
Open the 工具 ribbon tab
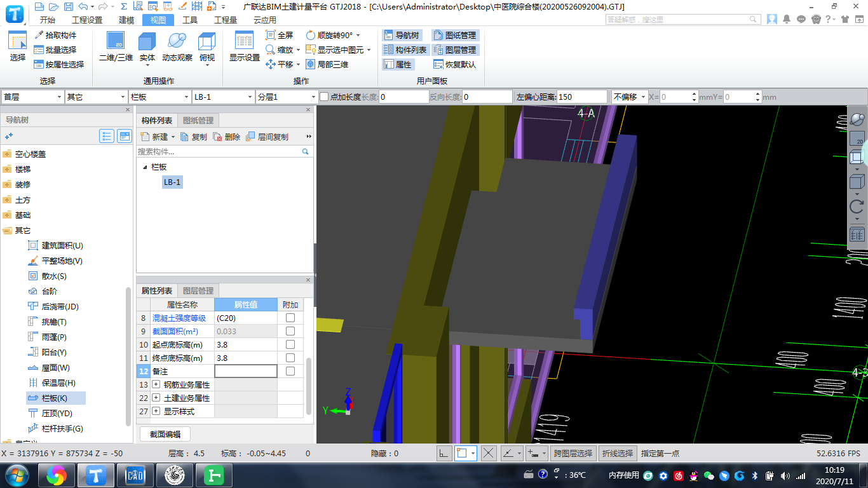tap(190, 20)
